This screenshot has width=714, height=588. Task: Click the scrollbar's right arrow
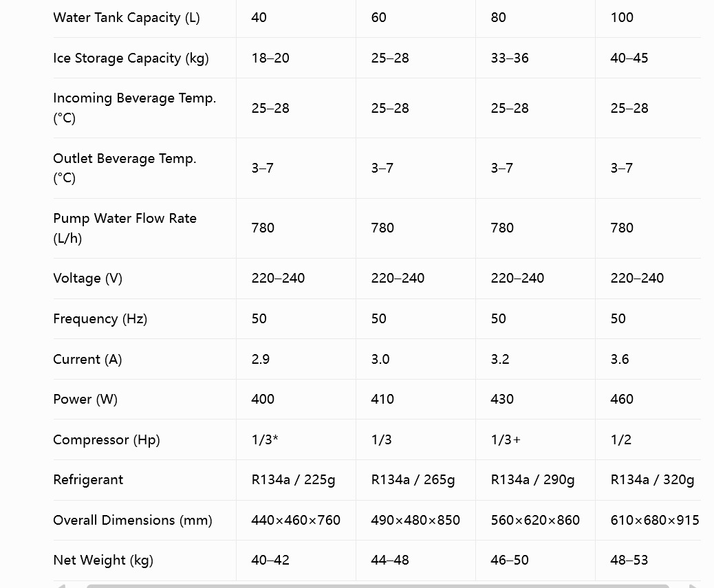[693, 586]
